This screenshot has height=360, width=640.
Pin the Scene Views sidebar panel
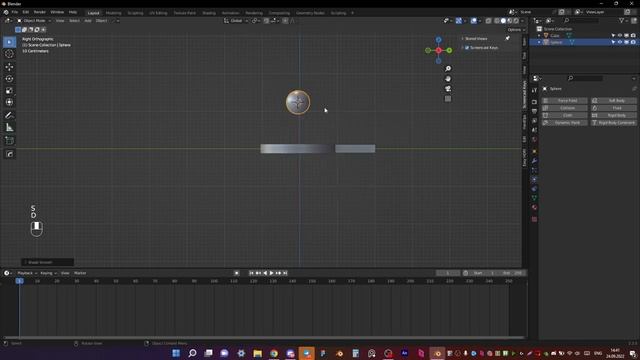coord(507,38)
